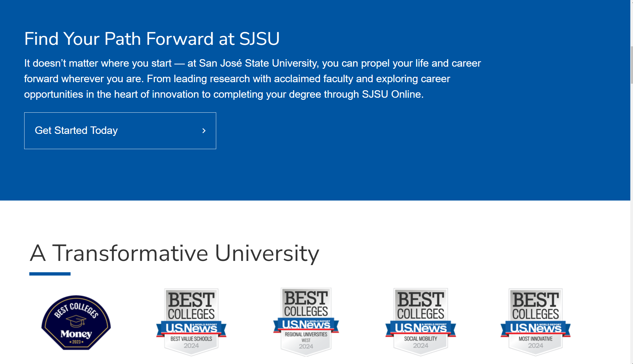Screen dimensions: 633x364
Task: Click the 'Find Your Path Forward at SJSU' heading
Action: (x=152, y=39)
